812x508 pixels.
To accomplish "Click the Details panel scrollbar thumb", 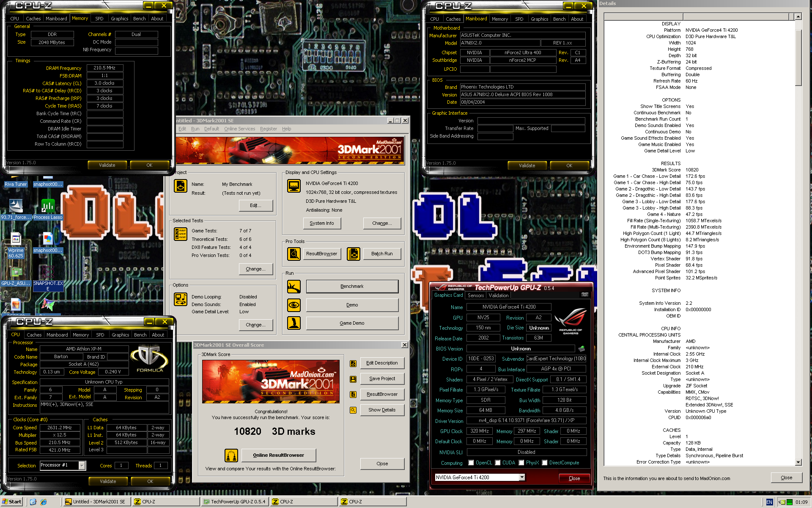I will point(798,57).
